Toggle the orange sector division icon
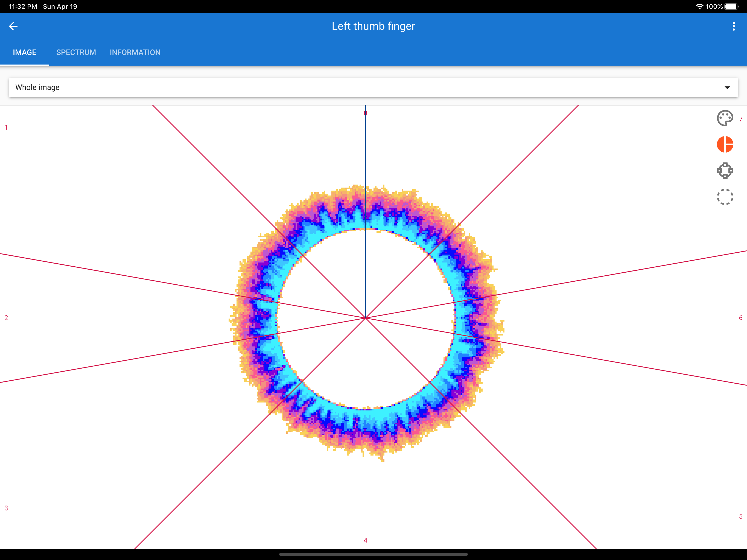Image resolution: width=747 pixels, height=560 pixels. click(x=725, y=145)
